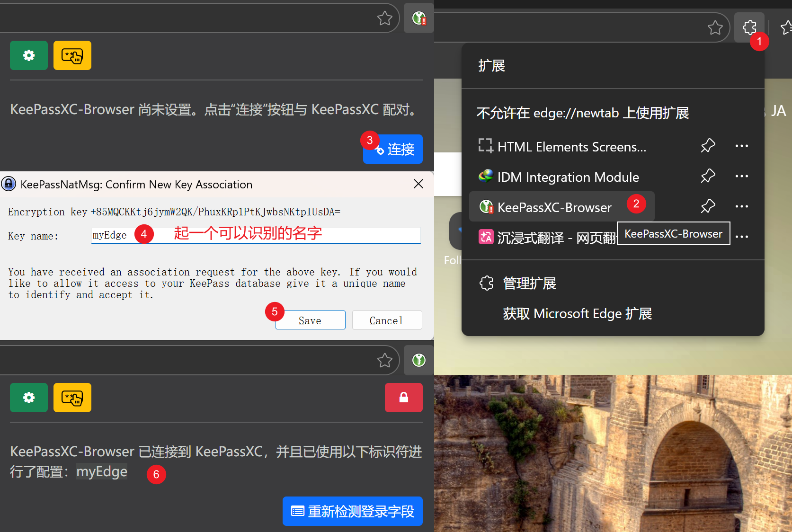Pin HTML Elements Screenshot extension
This screenshot has height=532, width=792.
point(708,146)
